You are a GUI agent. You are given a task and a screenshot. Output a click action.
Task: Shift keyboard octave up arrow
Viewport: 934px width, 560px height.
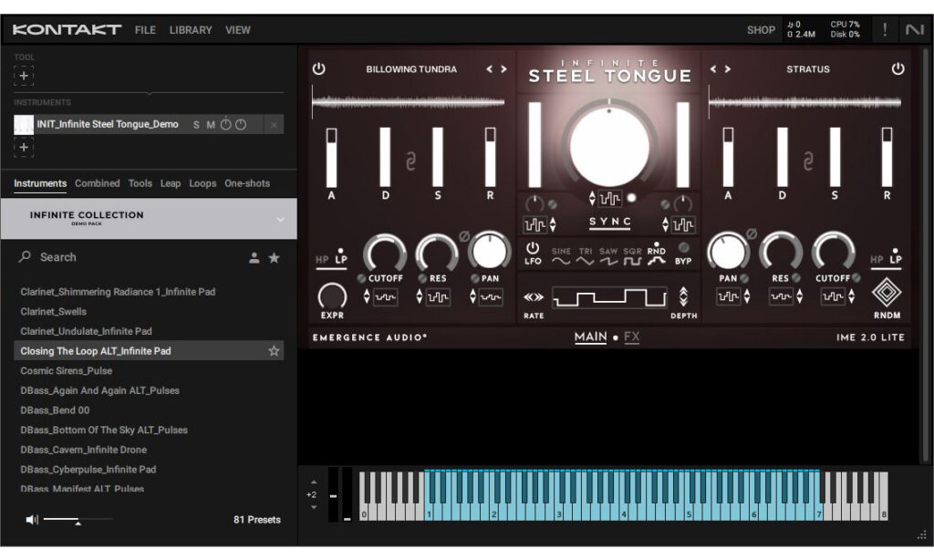tap(314, 482)
